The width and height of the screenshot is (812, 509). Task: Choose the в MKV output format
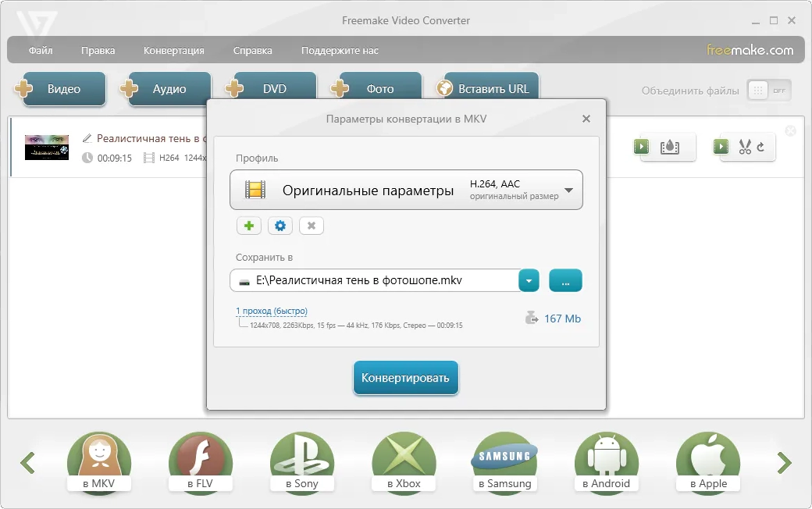click(99, 464)
